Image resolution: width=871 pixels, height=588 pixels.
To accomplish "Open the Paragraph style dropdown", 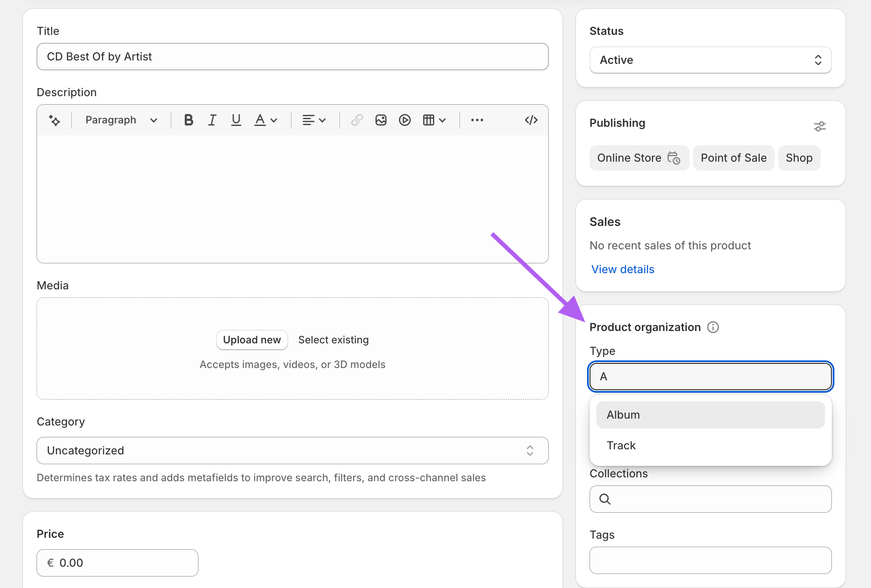I will pos(121,120).
